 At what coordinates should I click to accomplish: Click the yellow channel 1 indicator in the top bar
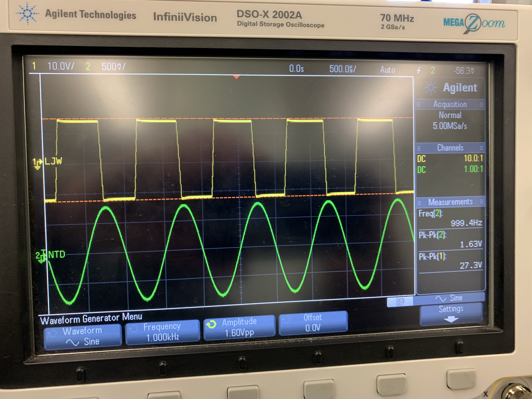pyautogui.click(x=34, y=66)
